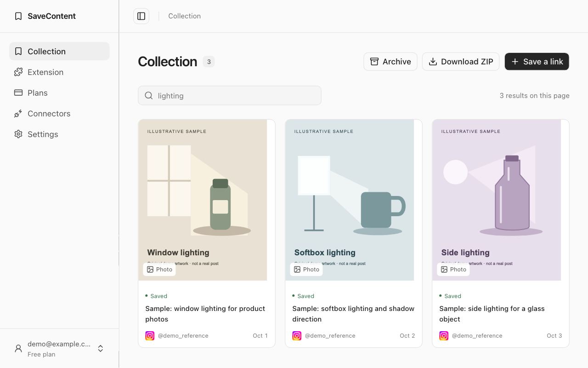Click Download ZIP button
The width and height of the screenshot is (588, 368).
(461, 62)
